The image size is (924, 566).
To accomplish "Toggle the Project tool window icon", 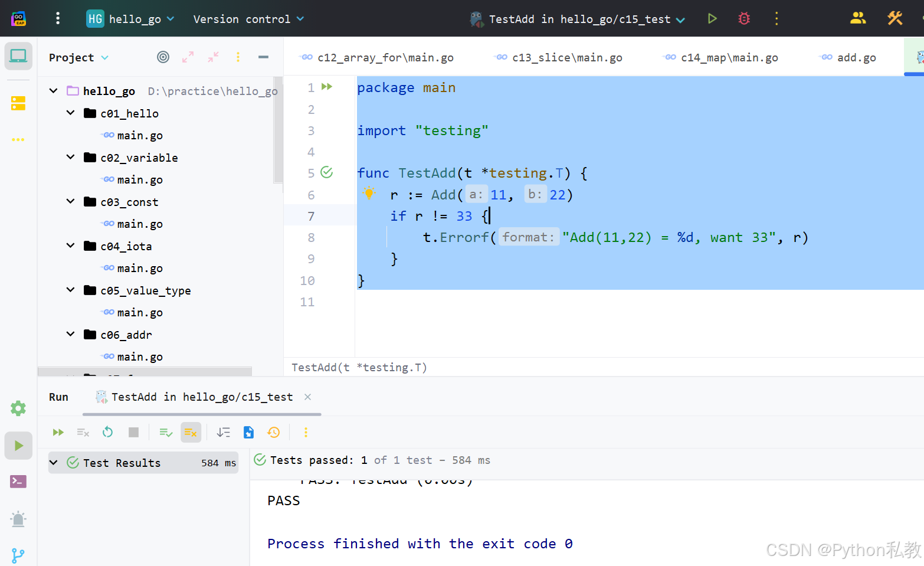I will [18, 56].
